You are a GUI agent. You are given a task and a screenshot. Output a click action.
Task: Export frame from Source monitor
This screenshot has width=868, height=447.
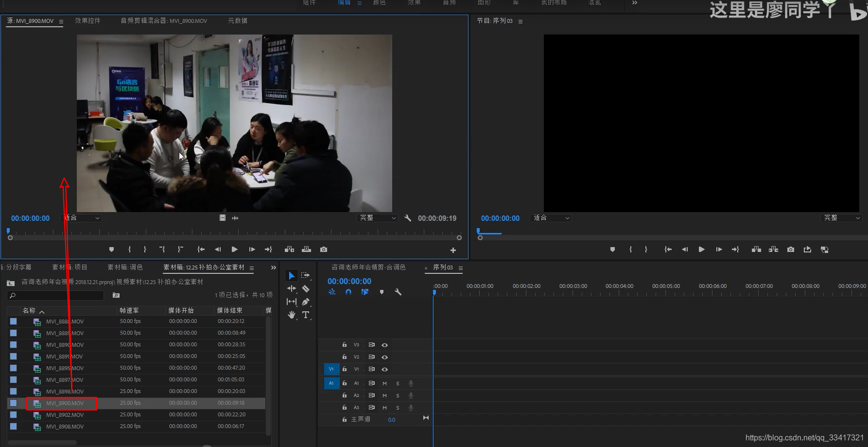tap(324, 250)
